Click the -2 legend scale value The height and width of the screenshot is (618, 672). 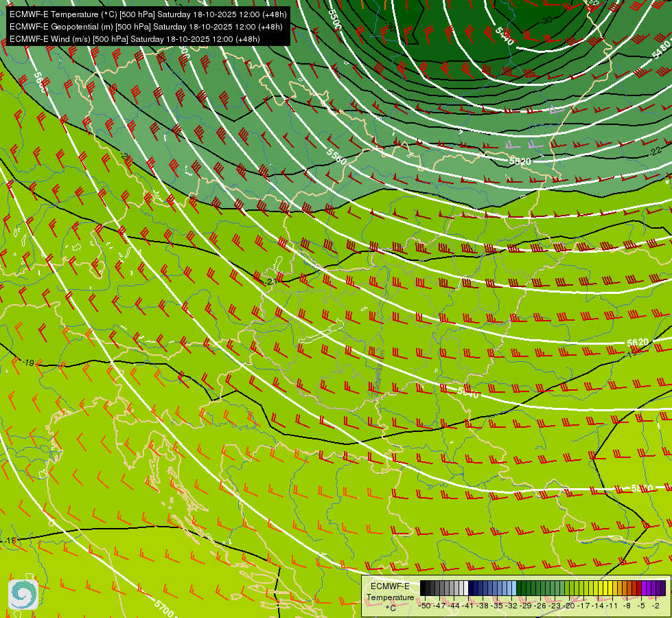[656, 606]
